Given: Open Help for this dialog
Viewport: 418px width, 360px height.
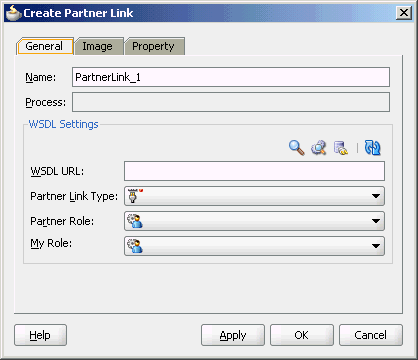Looking at the screenshot, I should (x=40, y=335).
